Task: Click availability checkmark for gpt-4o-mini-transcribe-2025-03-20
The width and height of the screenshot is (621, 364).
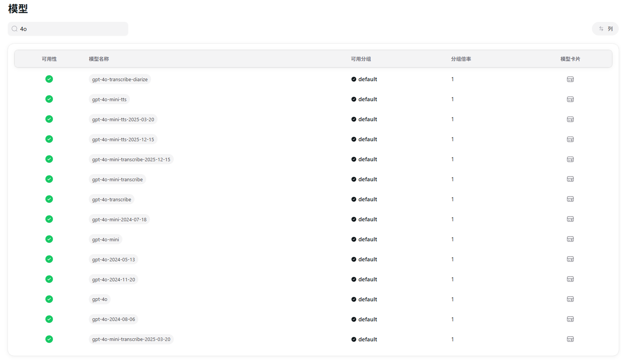Action: point(49,339)
